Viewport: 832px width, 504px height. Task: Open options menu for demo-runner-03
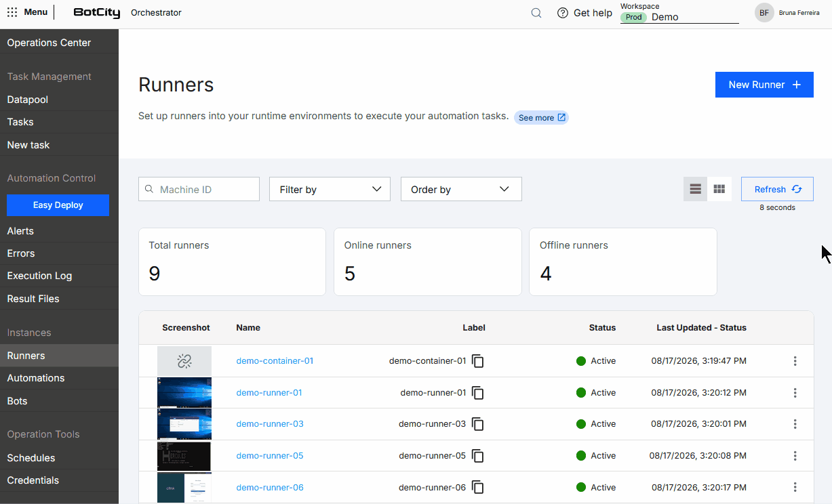[795, 424]
